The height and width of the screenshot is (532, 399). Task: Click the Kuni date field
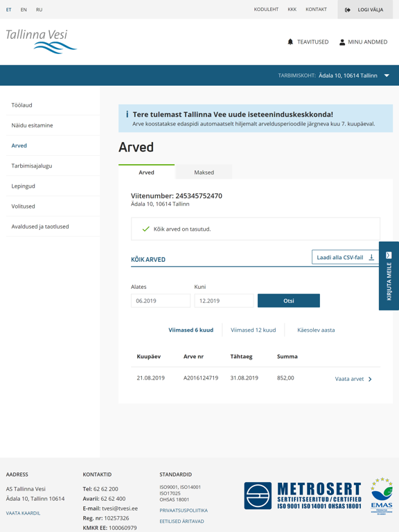(224, 301)
